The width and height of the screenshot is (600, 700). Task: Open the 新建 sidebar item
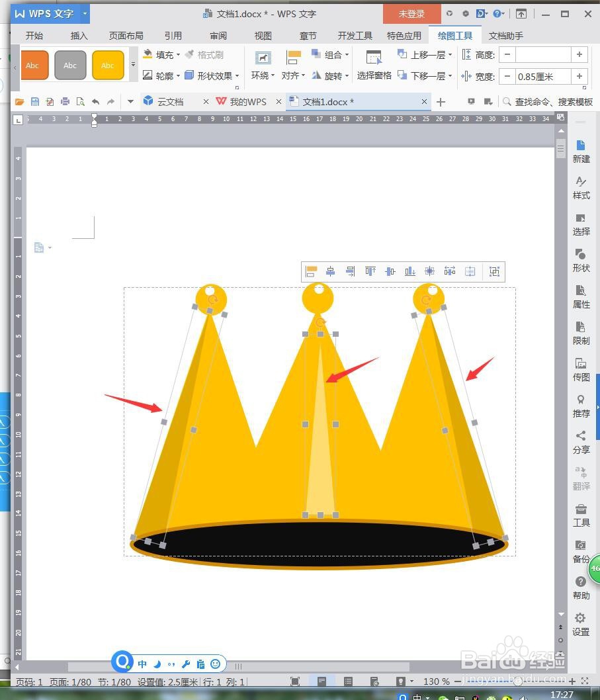click(581, 152)
